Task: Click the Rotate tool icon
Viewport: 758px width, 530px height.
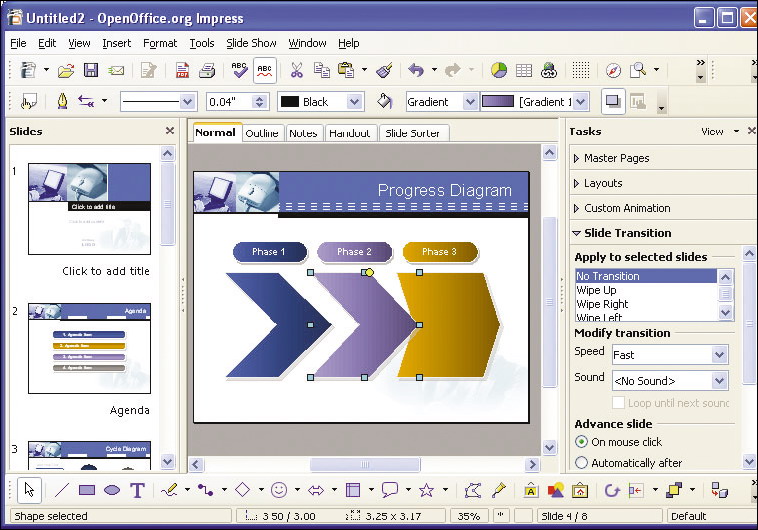Action: click(612, 490)
